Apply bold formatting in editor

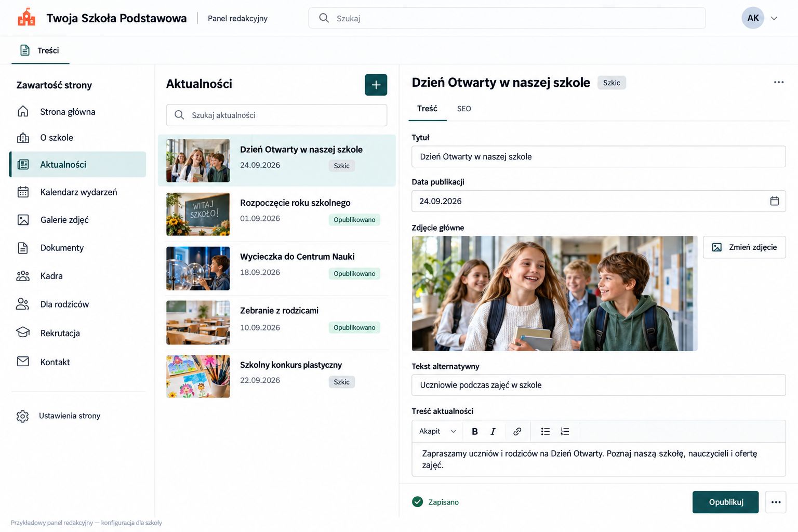tap(474, 431)
